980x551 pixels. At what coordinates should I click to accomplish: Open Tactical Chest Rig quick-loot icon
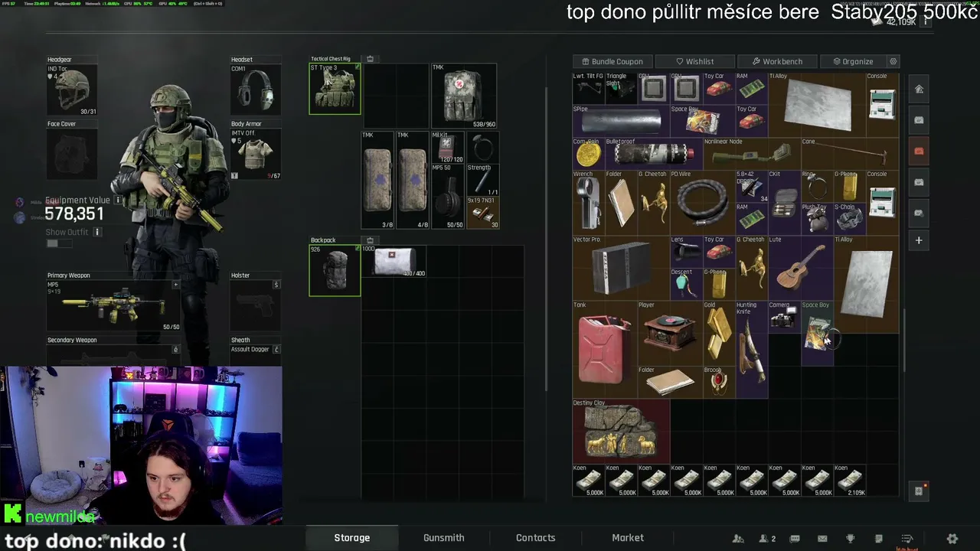click(370, 59)
